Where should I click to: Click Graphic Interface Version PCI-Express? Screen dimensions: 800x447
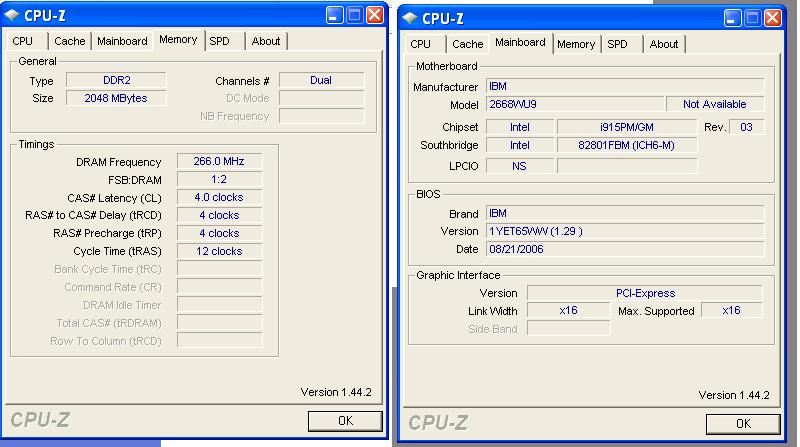click(645, 293)
